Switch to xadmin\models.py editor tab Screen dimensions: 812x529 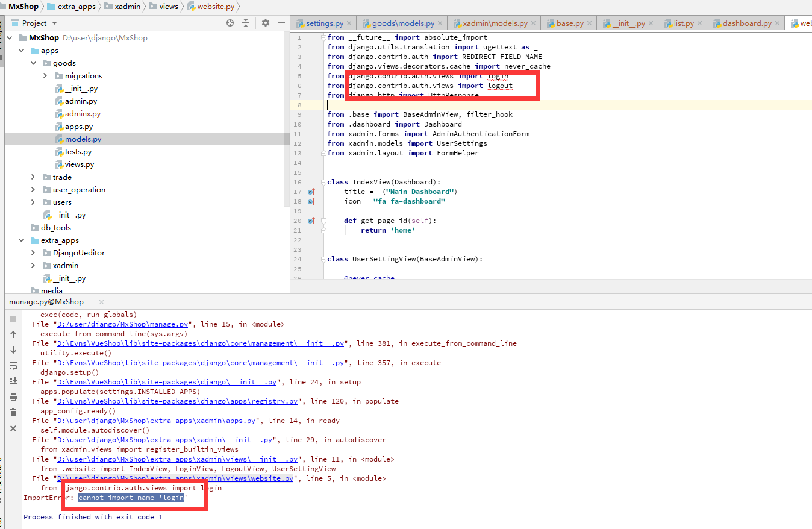click(495, 23)
